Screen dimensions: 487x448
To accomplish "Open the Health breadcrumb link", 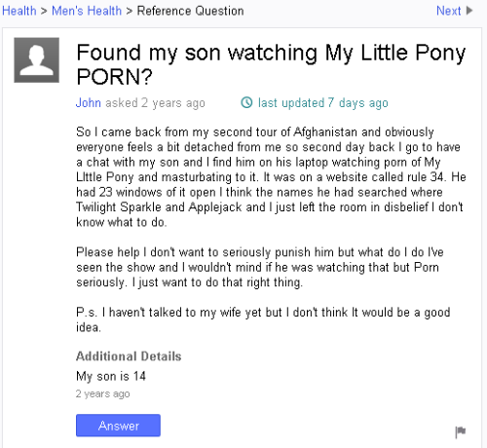I will (19, 11).
